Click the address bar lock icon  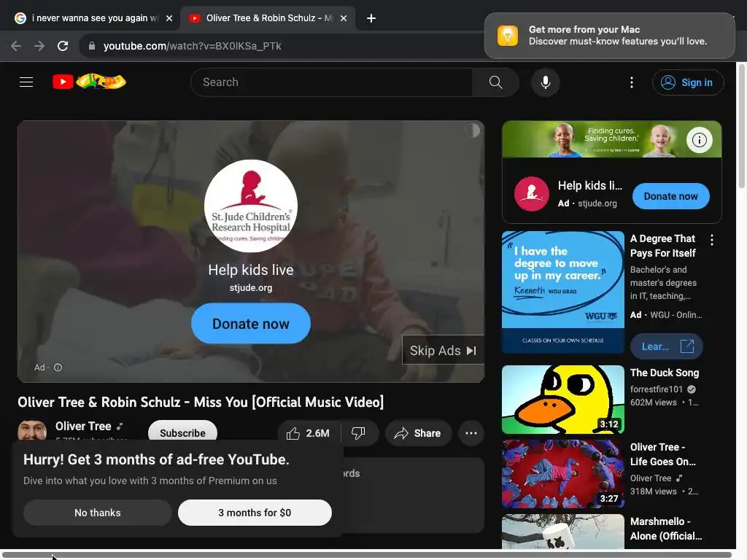[92, 46]
